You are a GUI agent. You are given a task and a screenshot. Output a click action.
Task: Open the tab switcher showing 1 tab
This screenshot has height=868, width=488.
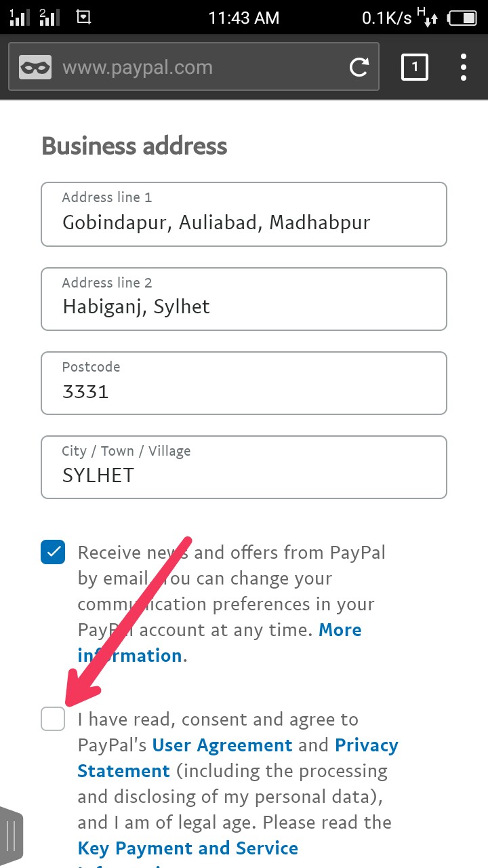click(x=415, y=67)
